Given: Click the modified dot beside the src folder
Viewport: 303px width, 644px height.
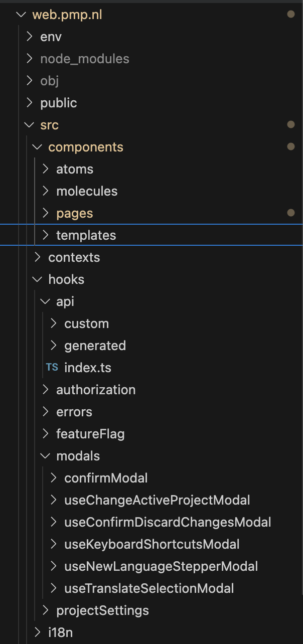Looking at the screenshot, I should [x=290, y=125].
